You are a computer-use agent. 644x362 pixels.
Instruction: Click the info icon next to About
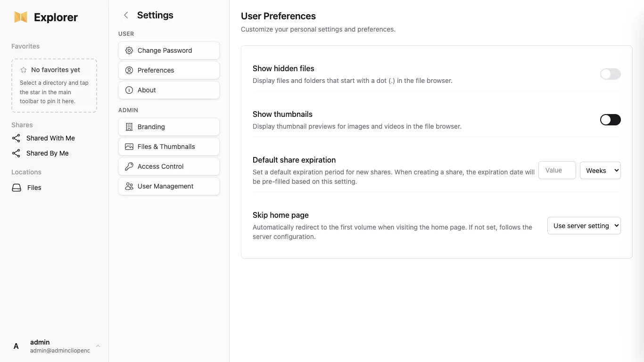[x=129, y=90]
